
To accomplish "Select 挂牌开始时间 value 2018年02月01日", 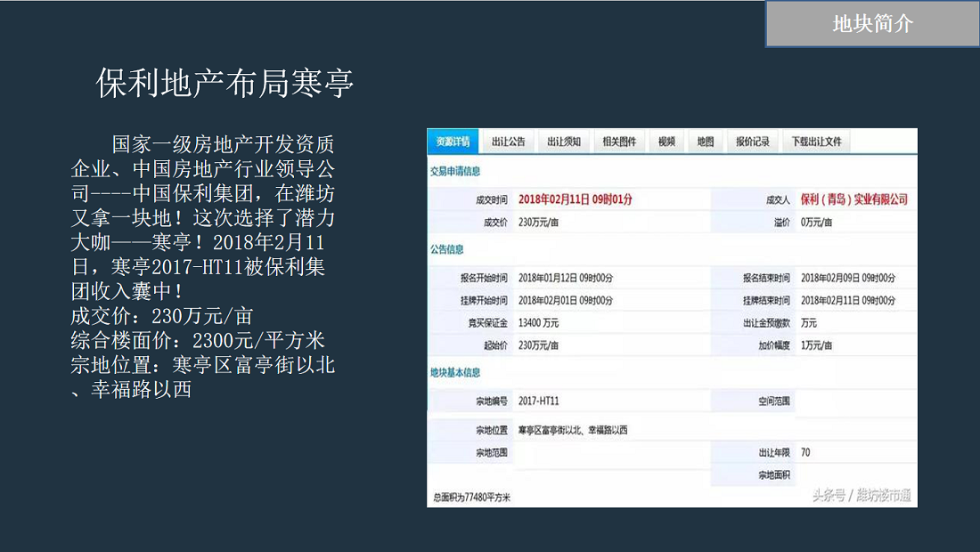I will 566,300.
